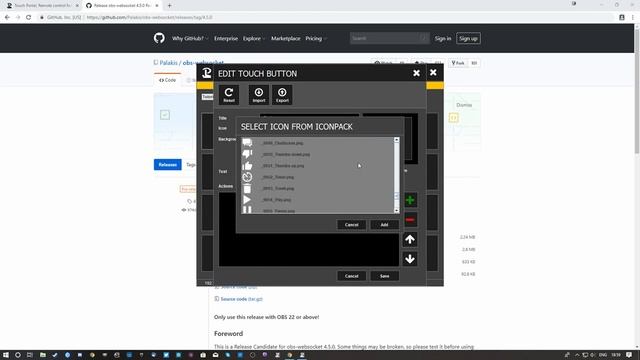Click the browser profile icon
The width and height of the screenshot is (640, 360).
[622, 18]
